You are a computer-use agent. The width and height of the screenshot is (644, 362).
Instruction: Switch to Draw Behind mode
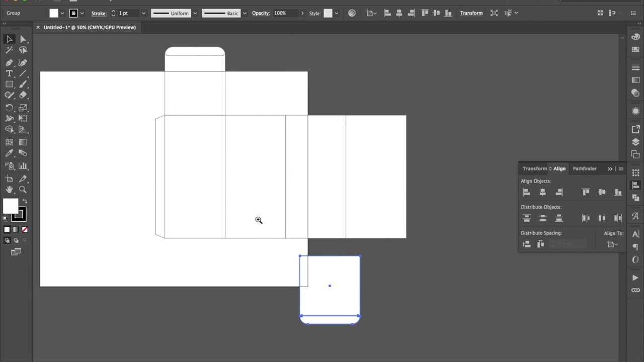click(x=16, y=240)
